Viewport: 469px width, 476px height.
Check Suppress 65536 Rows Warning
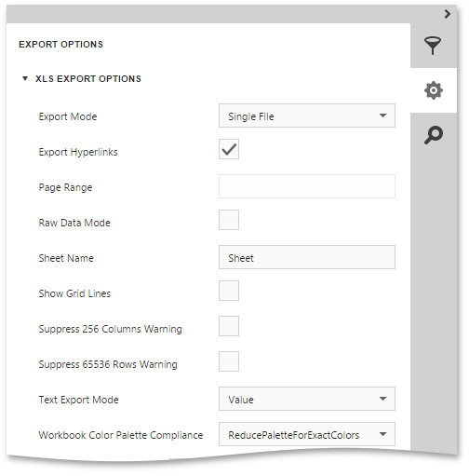click(x=229, y=361)
